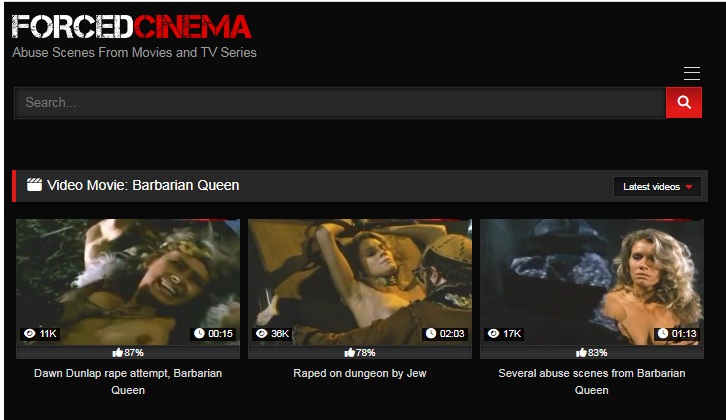This screenshot has width=726, height=420.
Task: Click the red arrow in Latest videos
Action: (x=689, y=187)
